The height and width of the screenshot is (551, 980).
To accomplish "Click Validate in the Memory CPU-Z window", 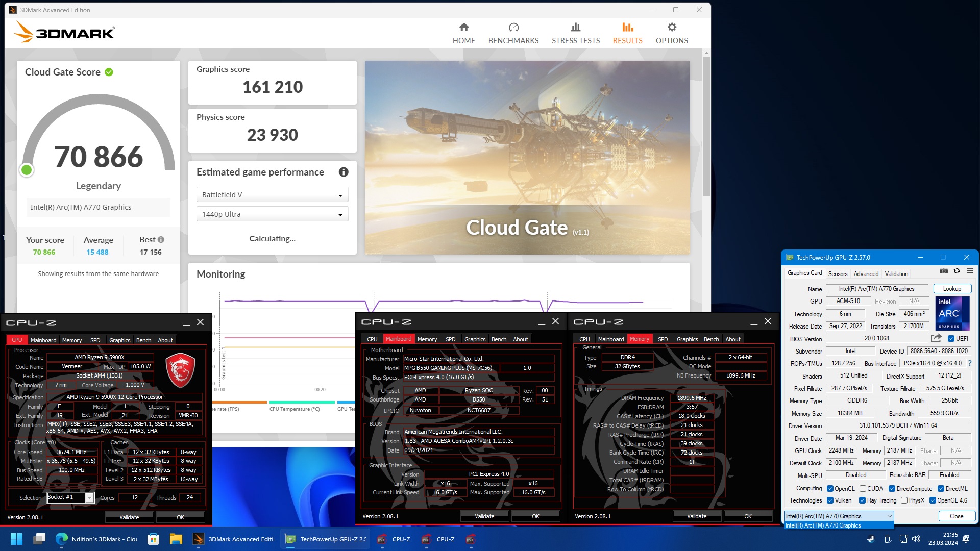I will click(x=697, y=516).
